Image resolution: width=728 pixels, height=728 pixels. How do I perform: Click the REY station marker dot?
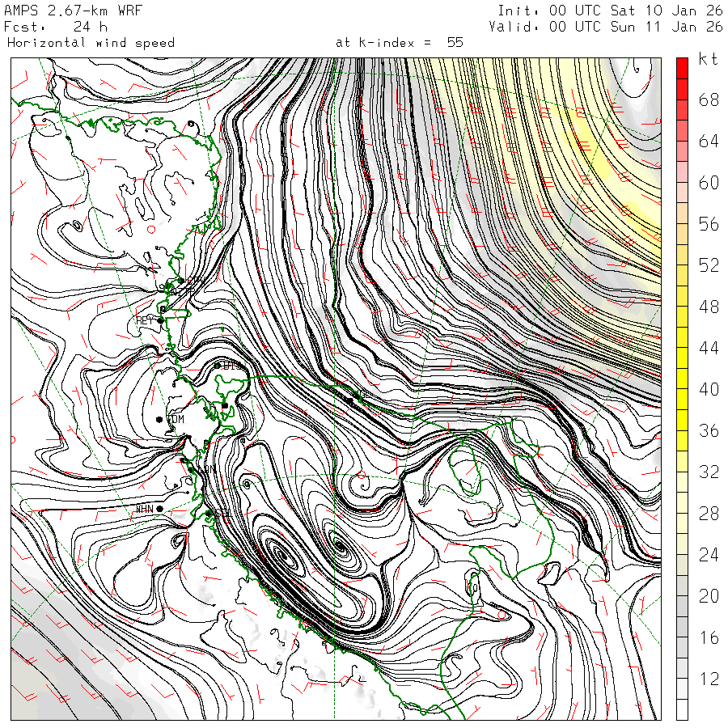pos(161,321)
